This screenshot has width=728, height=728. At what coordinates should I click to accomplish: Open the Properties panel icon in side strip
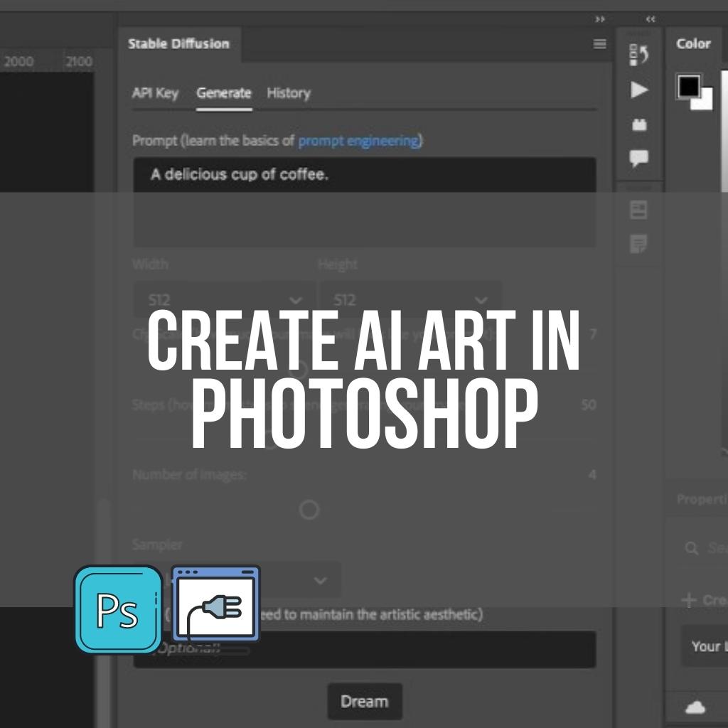pos(639,210)
